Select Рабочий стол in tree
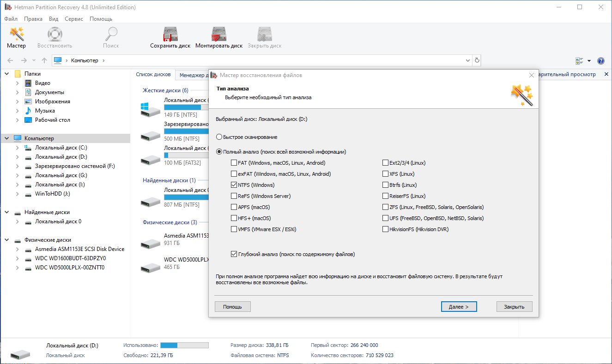The height and width of the screenshot is (364, 612). pyautogui.click(x=53, y=120)
